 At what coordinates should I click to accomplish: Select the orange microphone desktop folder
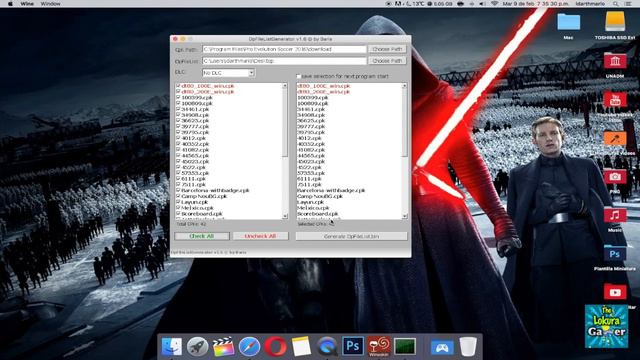point(615,138)
